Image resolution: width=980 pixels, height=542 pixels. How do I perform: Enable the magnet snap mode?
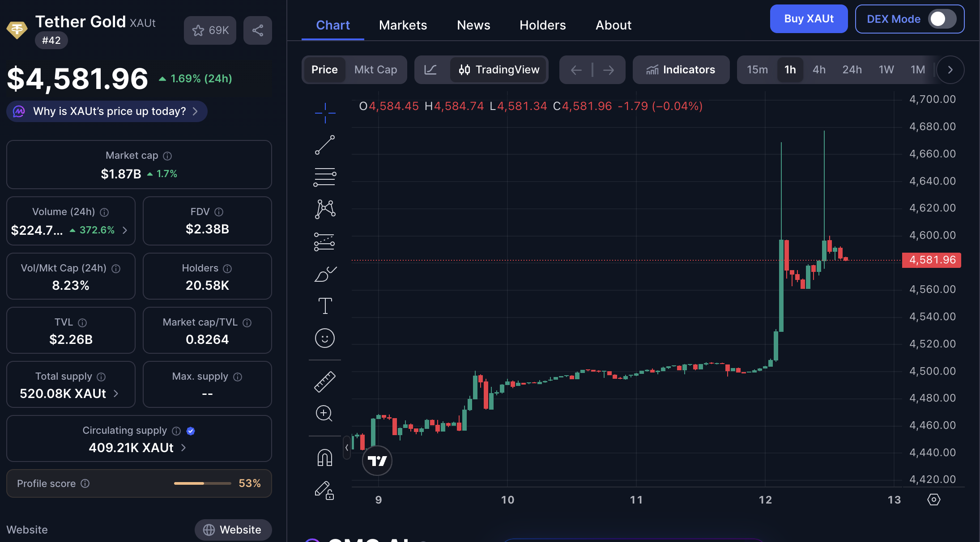tap(324, 457)
